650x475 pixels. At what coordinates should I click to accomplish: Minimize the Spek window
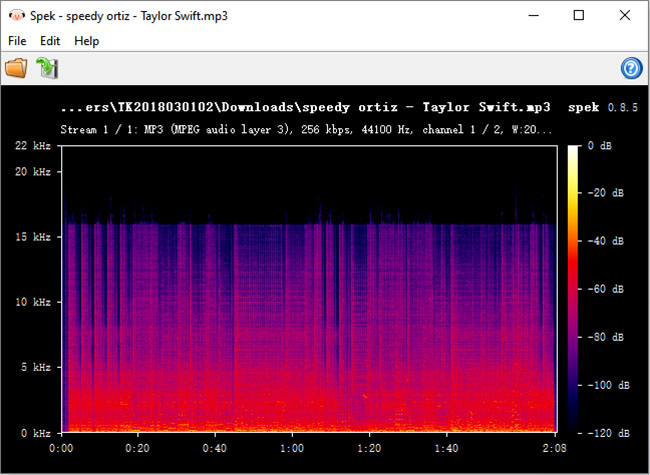tap(534, 15)
